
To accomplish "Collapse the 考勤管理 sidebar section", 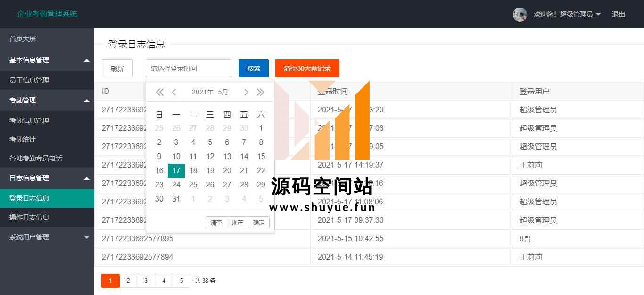I will 47,100.
